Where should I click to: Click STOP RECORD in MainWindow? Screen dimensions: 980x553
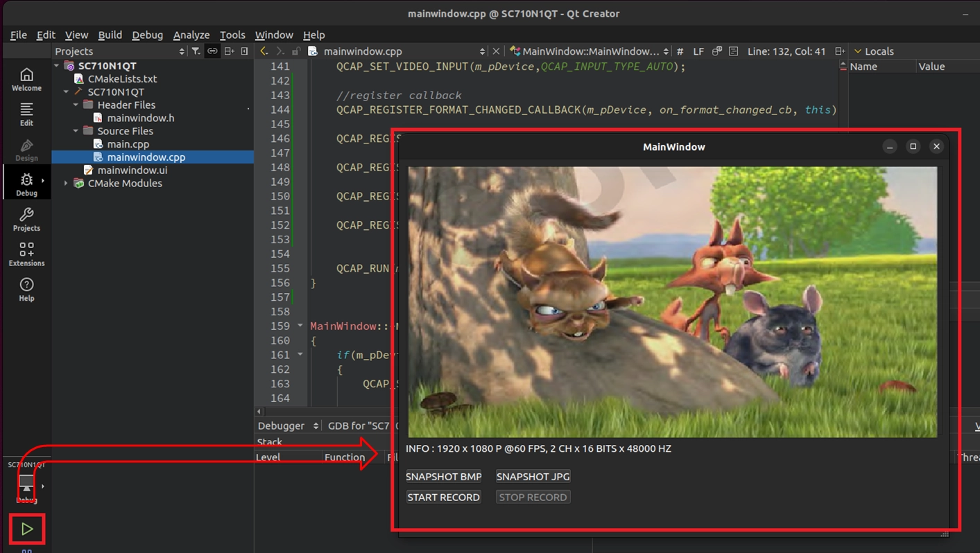point(533,498)
